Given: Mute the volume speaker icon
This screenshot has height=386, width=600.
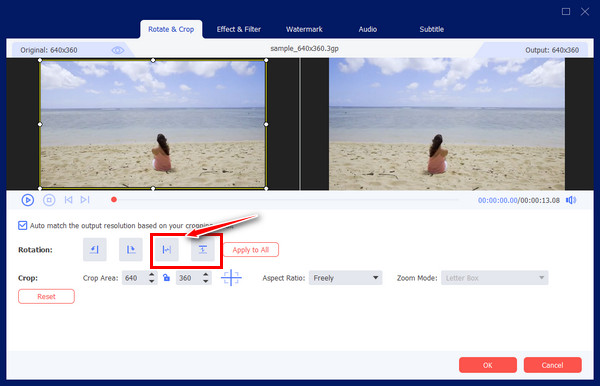Looking at the screenshot, I should pyautogui.click(x=571, y=200).
